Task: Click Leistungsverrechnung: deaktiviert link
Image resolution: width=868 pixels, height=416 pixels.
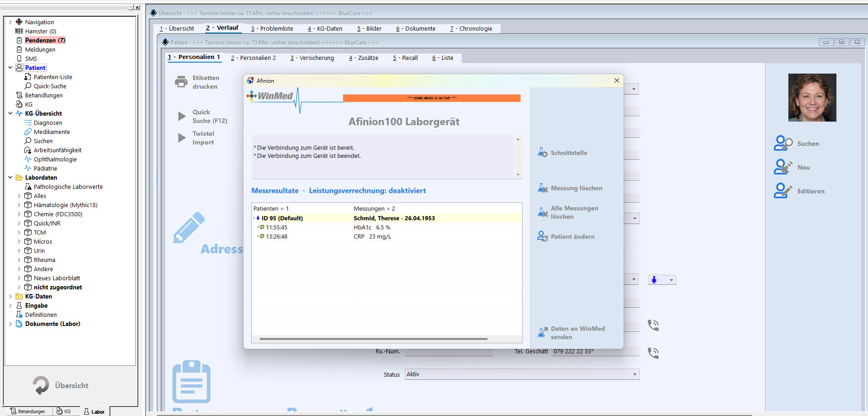Action: pyautogui.click(x=367, y=191)
